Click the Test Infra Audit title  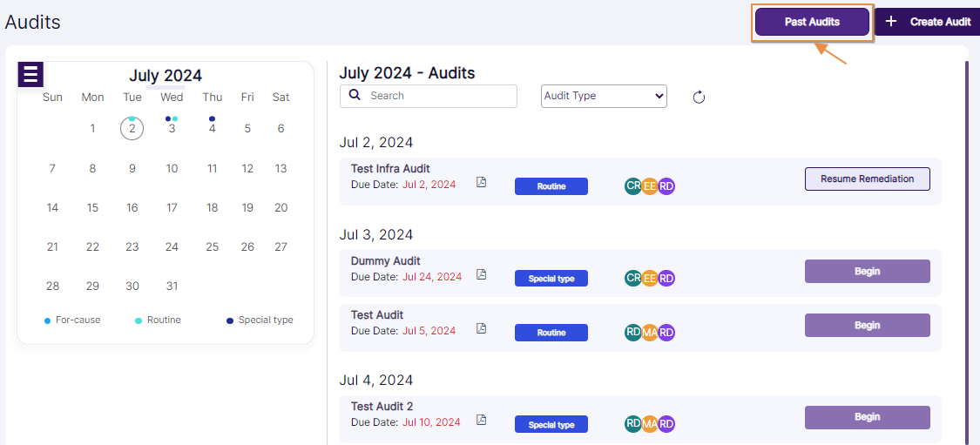pyautogui.click(x=390, y=169)
